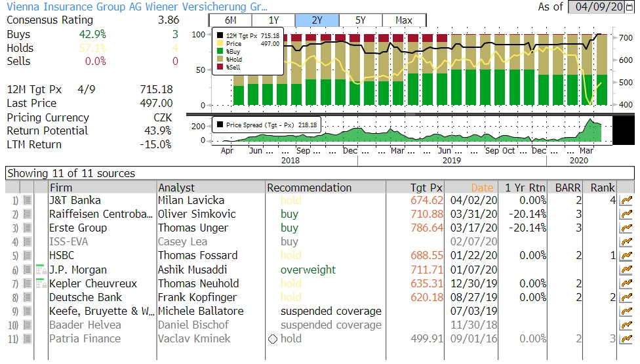This screenshot has height=364, width=640.
Task: Open report document icon for Deutsche Bank
Action: point(28,298)
